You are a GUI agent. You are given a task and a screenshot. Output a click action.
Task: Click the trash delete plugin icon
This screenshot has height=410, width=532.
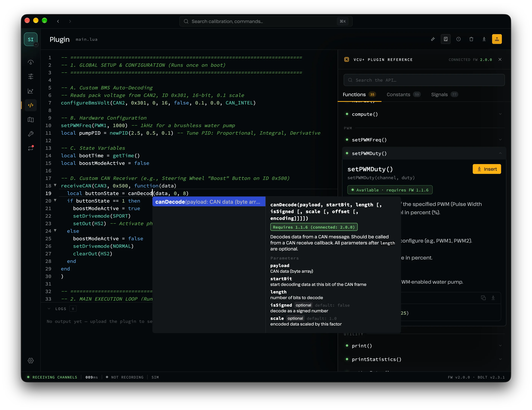tap(471, 39)
